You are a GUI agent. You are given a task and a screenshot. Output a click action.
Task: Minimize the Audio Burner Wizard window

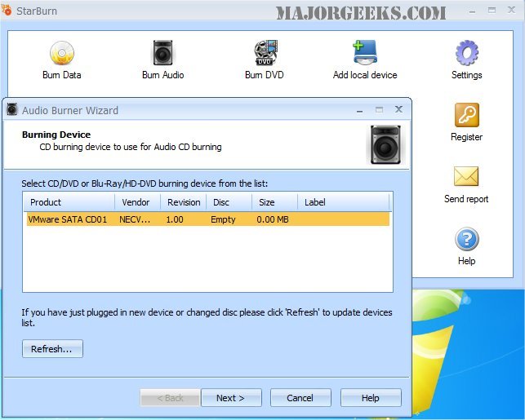point(359,109)
